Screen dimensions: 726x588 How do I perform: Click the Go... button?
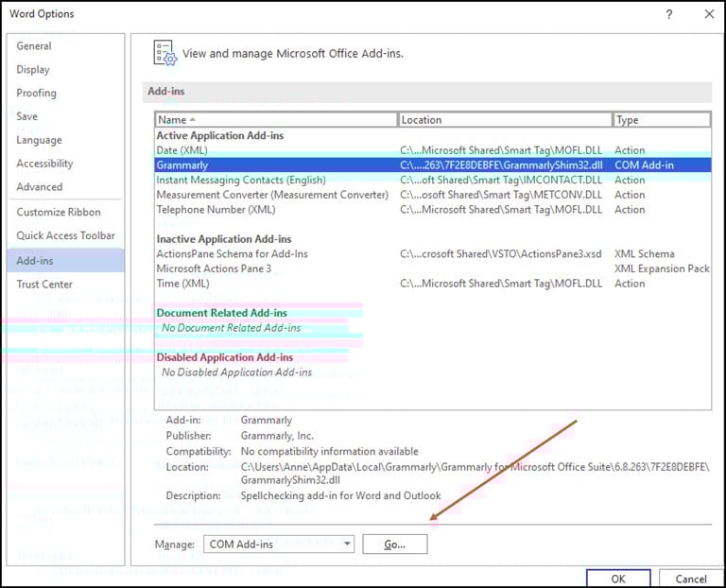pos(394,545)
